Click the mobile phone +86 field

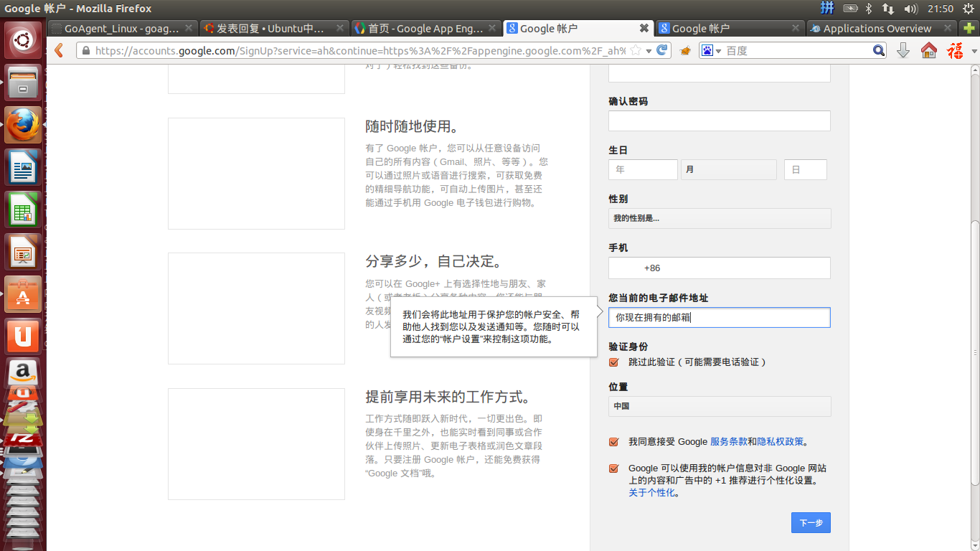click(x=720, y=268)
